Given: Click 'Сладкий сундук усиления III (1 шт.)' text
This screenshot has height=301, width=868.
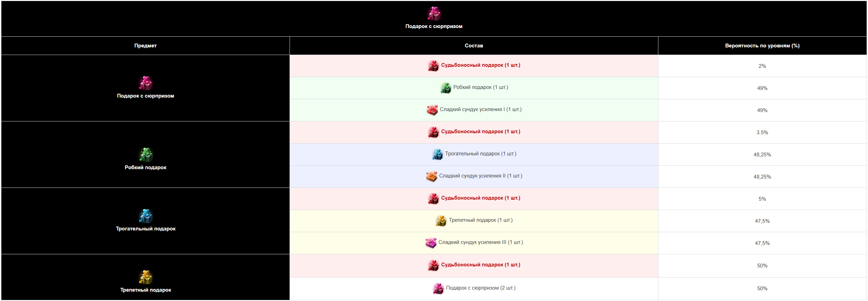Looking at the screenshot, I should [x=481, y=242].
